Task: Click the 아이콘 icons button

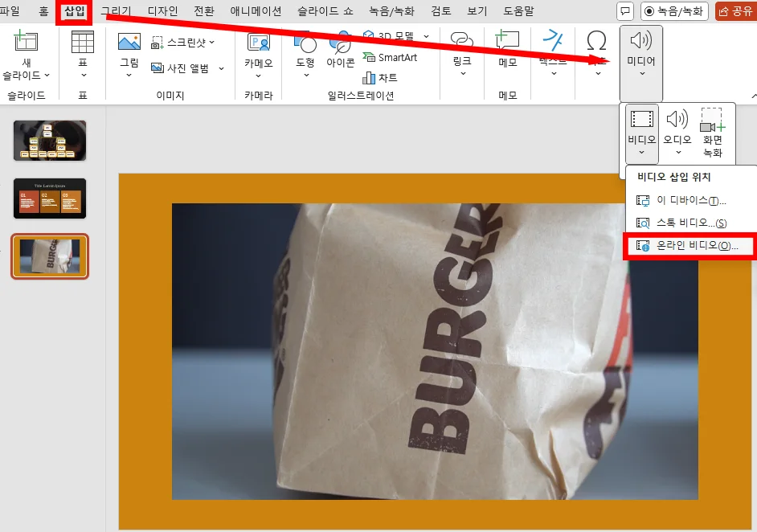Action: tap(341, 48)
